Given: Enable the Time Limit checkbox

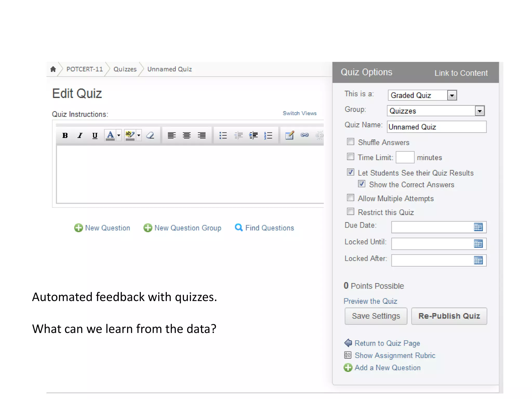Looking at the screenshot, I should pos(351,157).
